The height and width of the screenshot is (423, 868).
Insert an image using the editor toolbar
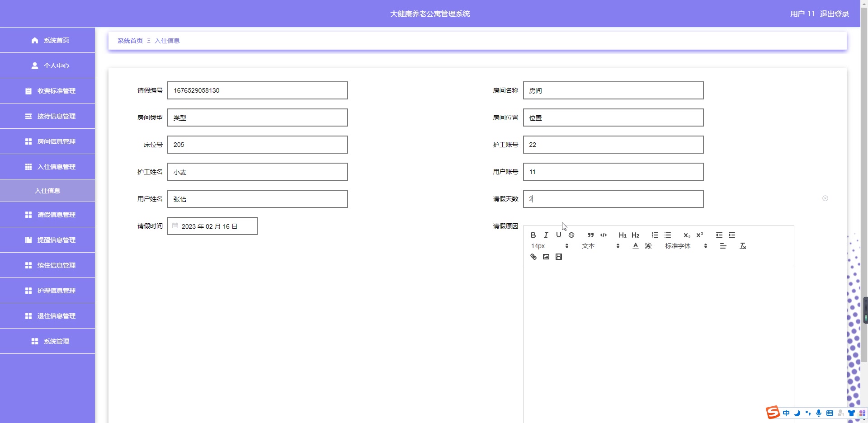[x=546, y=257]
